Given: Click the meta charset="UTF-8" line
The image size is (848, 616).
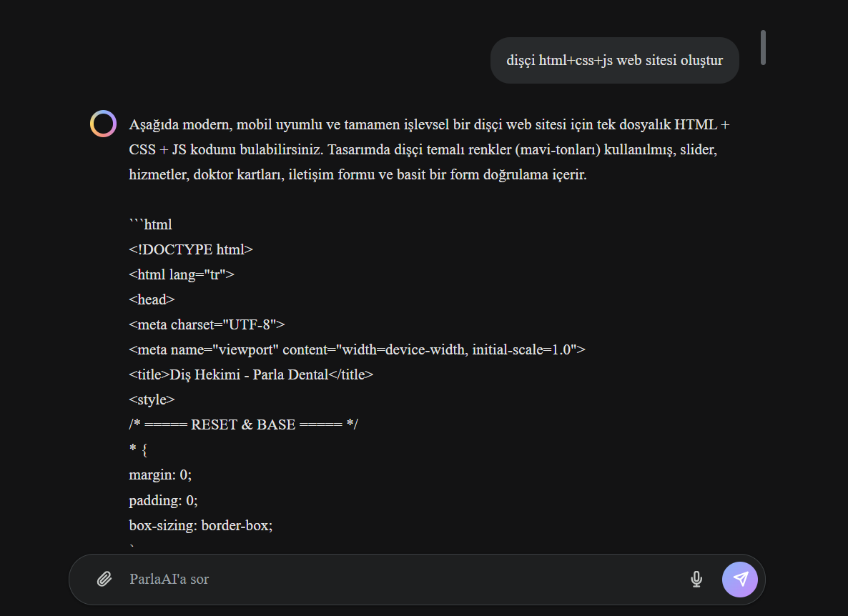Looking at the screenshot, I should pos(207,324).
